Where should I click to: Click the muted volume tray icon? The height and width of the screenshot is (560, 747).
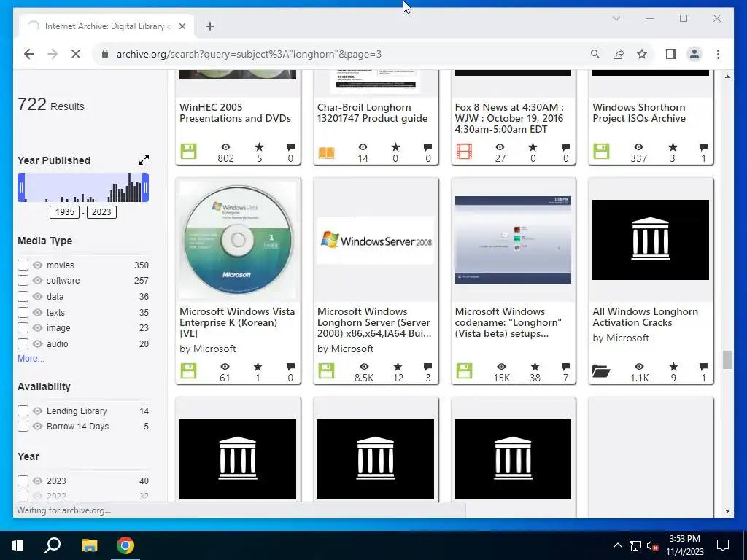click(652, 545)
